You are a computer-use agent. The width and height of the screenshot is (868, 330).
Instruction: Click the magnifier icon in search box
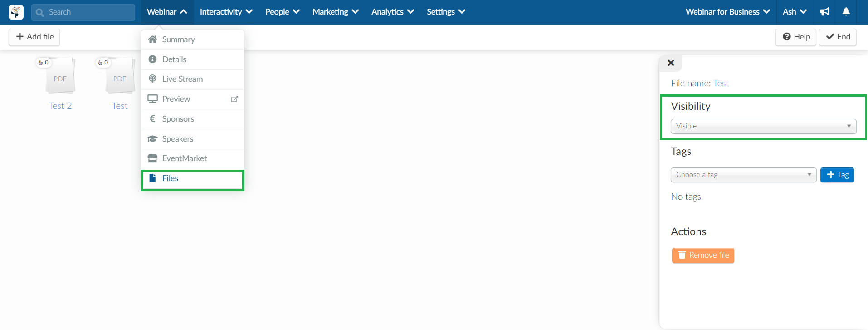click(x=40, y=12)
